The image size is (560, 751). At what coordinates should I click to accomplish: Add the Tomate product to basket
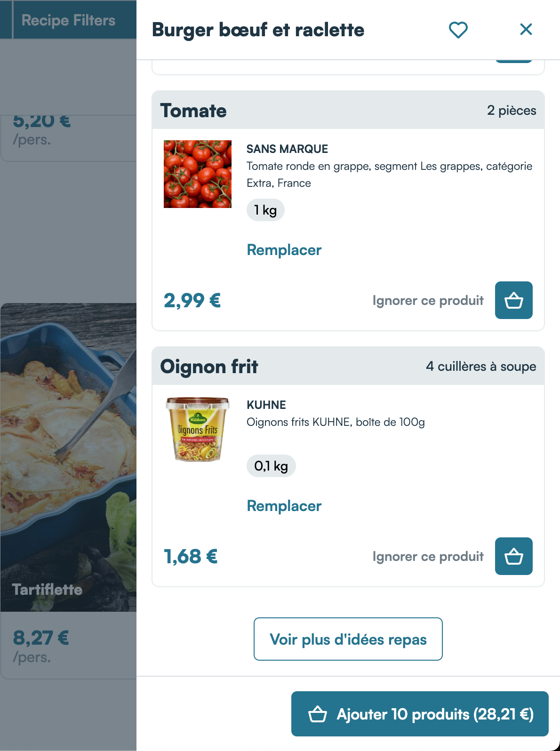point(513,300)
